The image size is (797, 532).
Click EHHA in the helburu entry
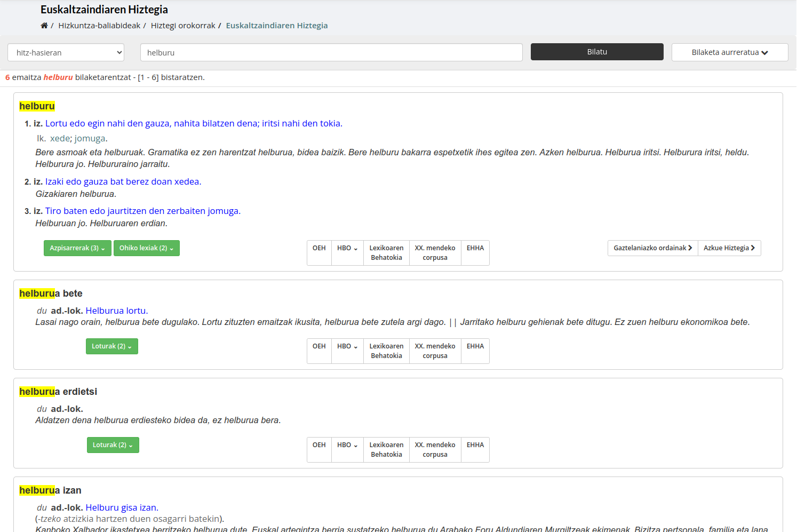tap(475, 248)
